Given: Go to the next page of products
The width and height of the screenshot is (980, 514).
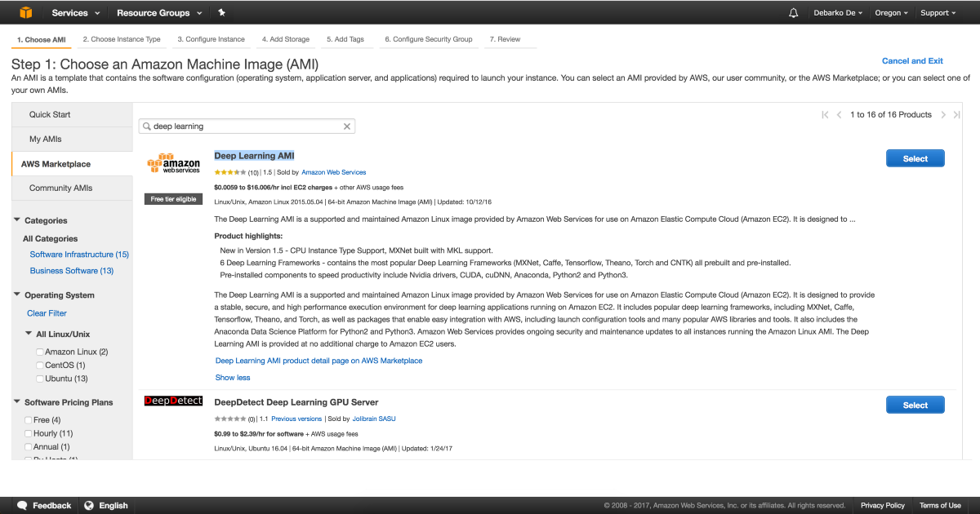Looking at the screenshot, I should [943, 115].
